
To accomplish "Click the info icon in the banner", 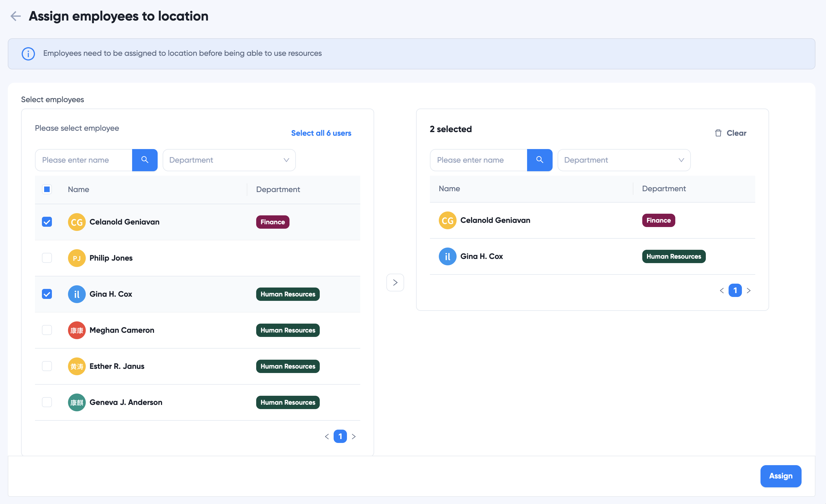I will [28, 54].
